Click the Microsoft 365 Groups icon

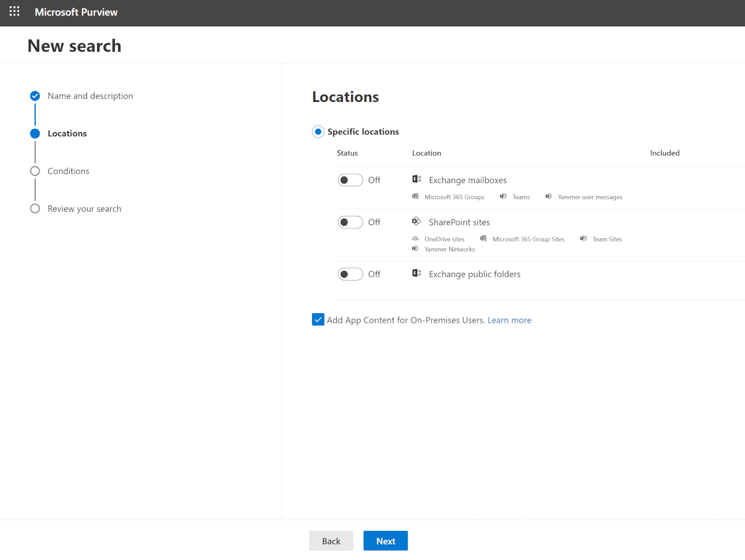pyautogui.click(x=415, y=196)
